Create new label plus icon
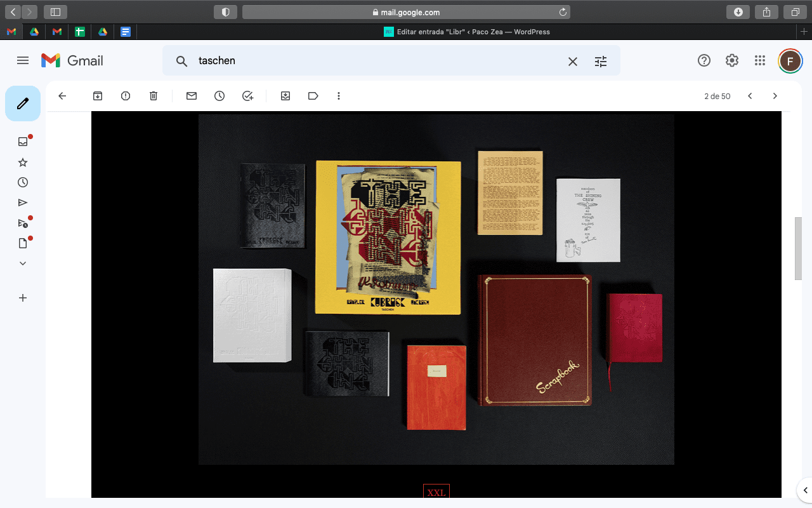 point(23,298)
